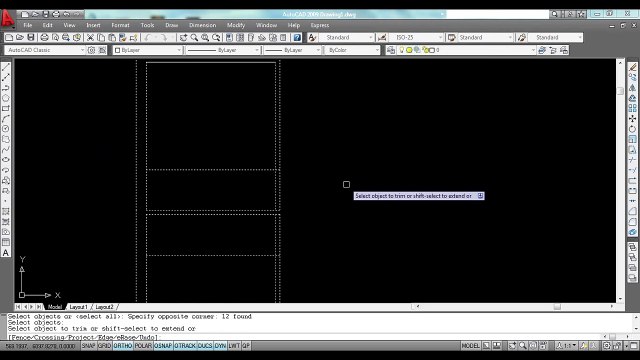The height and width of the screenshot is (360, 640).
Task: Open the AutoCAD Classic workspace dropdown
Action: 44,50
